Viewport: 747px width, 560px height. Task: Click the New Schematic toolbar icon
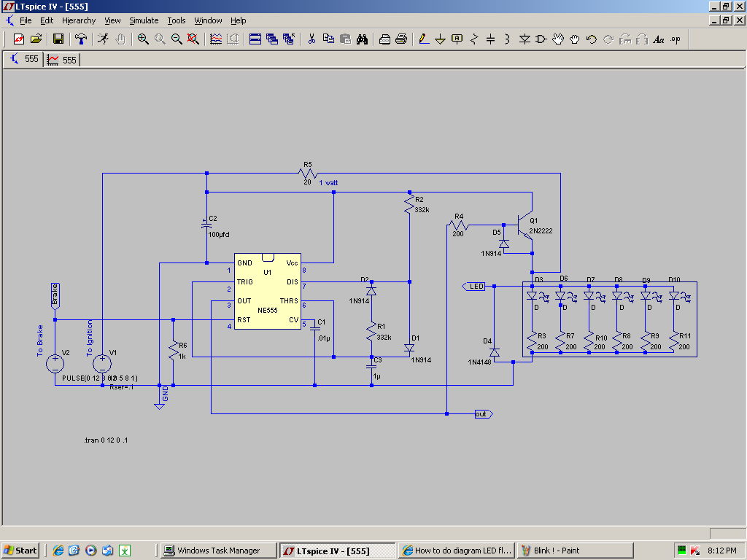click(x=19, y=39)
